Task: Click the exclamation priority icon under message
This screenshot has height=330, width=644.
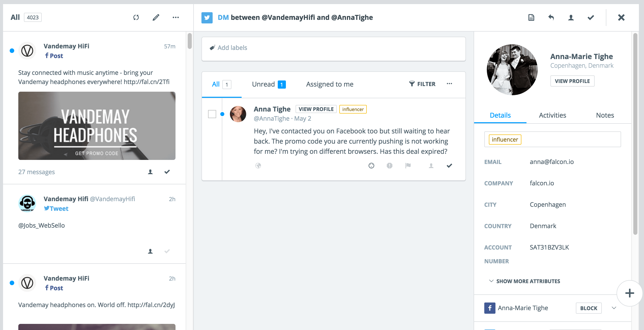Action: tap(390, 166)
